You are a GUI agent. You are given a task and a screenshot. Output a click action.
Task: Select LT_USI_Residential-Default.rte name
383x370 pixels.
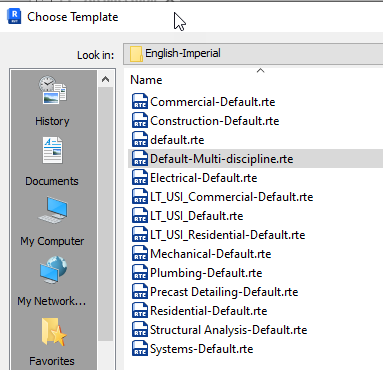tap(228, 235)
